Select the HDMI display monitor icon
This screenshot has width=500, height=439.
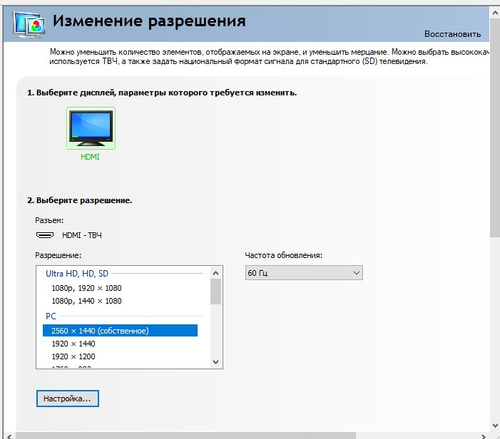(x=91, y=128)
